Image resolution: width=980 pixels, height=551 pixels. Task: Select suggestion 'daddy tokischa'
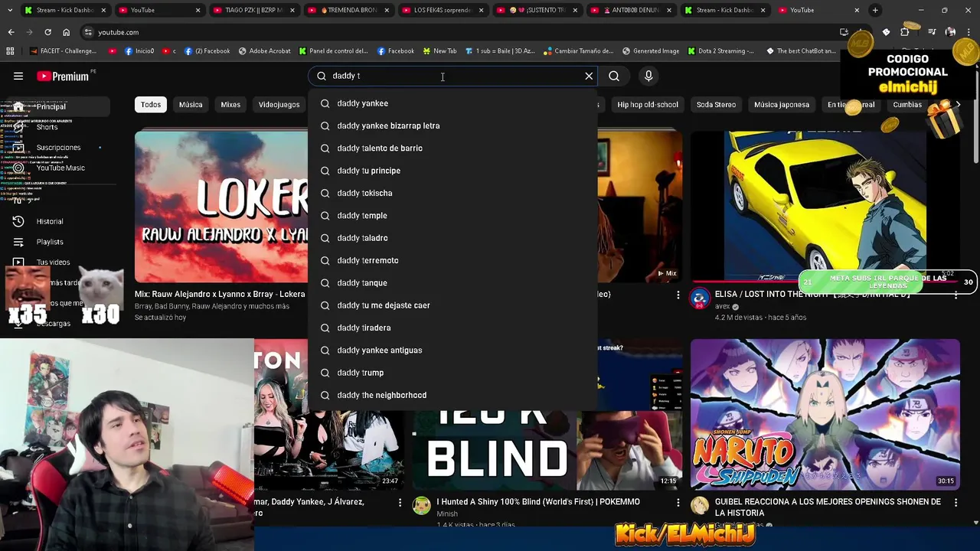[452, 193]
